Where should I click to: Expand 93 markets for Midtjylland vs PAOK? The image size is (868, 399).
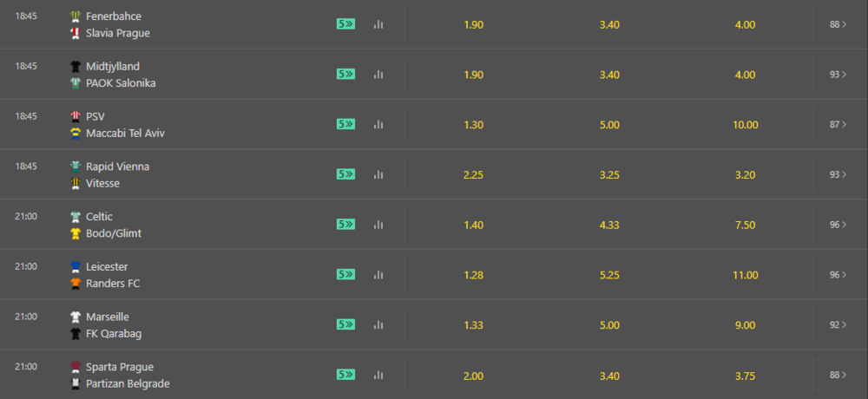(838, 74)
